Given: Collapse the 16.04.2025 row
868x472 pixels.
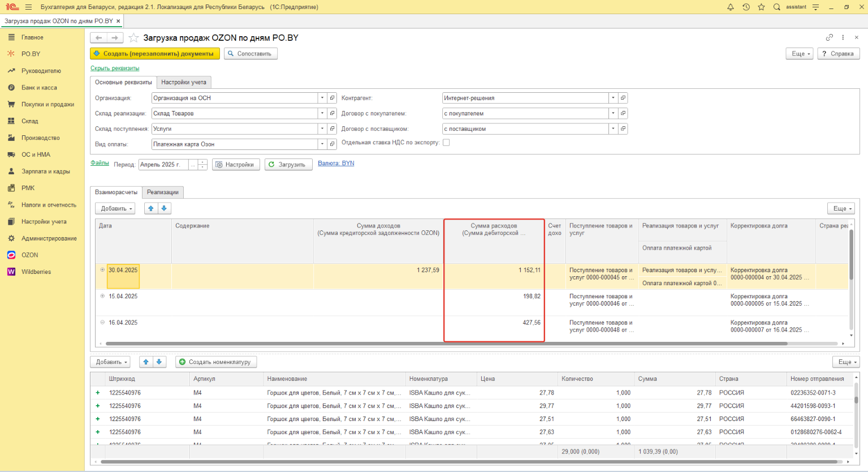Looking at the screenshot, I should (x=102, y=323).
